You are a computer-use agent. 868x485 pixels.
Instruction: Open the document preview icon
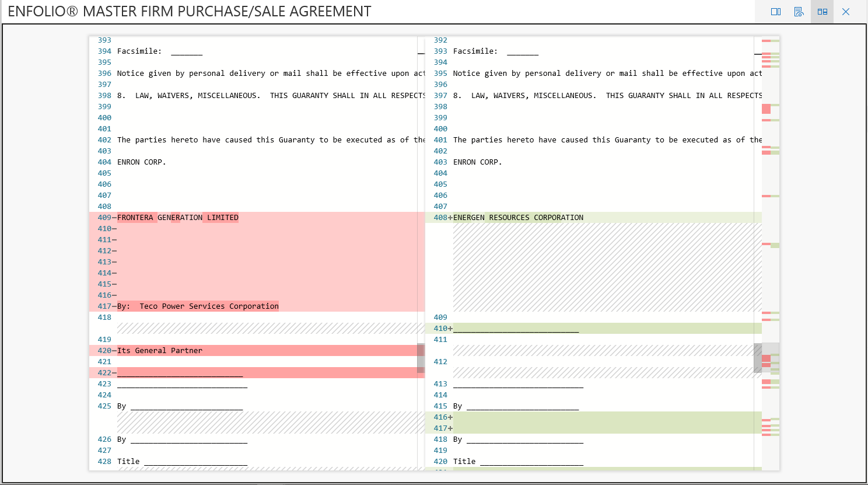click(x=799, y=12)
